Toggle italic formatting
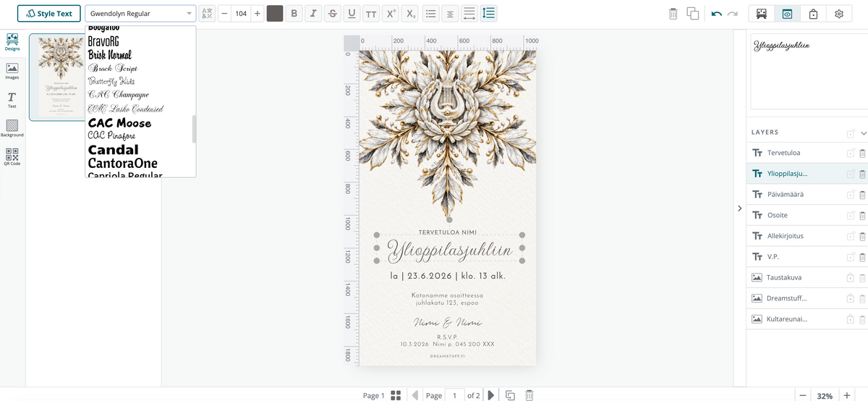 [x=313, y=14]
